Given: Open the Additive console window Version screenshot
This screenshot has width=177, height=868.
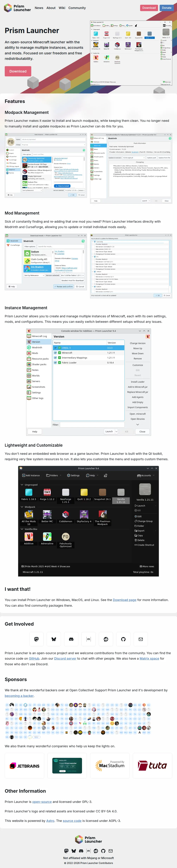Looking at the screenshot, I should click(x=88, y=382).
